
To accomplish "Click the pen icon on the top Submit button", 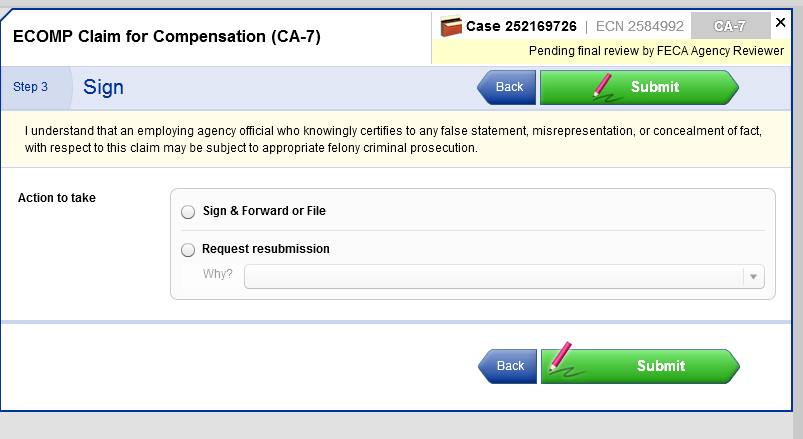I will 604,85.
